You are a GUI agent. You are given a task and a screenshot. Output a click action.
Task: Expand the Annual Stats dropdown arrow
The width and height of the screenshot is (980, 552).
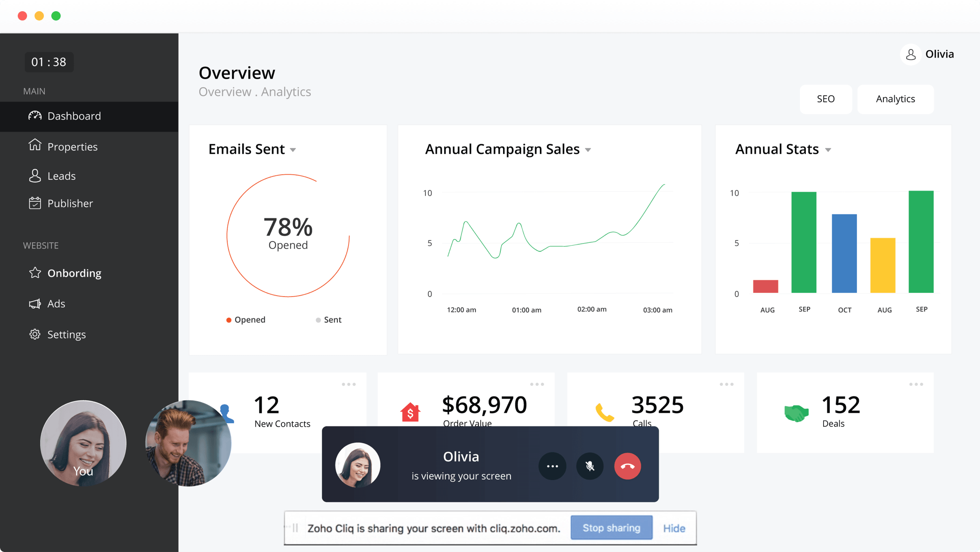pos(829,149)
